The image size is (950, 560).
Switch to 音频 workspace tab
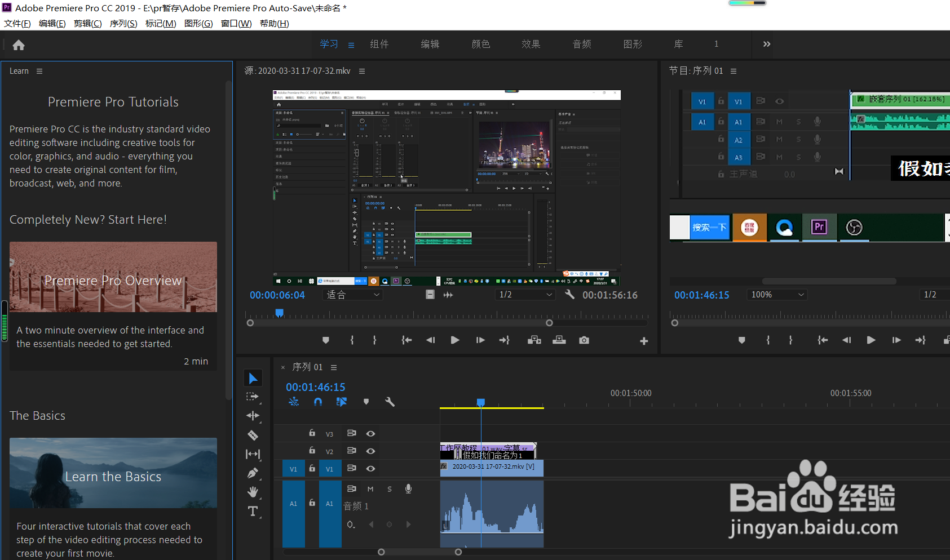click(582, 44)
